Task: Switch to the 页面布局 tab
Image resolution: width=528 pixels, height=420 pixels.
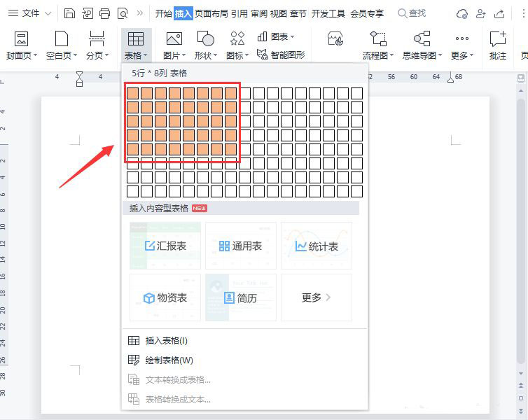Action: 211,13
